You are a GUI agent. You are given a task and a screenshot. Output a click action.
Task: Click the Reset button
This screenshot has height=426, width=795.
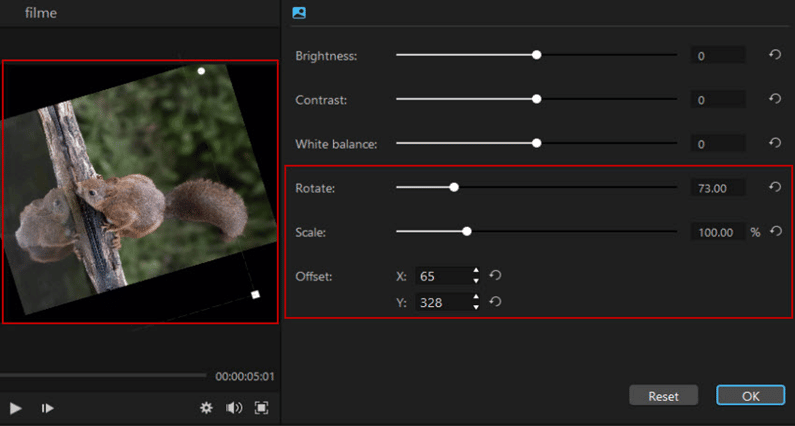tap(663, 396)
